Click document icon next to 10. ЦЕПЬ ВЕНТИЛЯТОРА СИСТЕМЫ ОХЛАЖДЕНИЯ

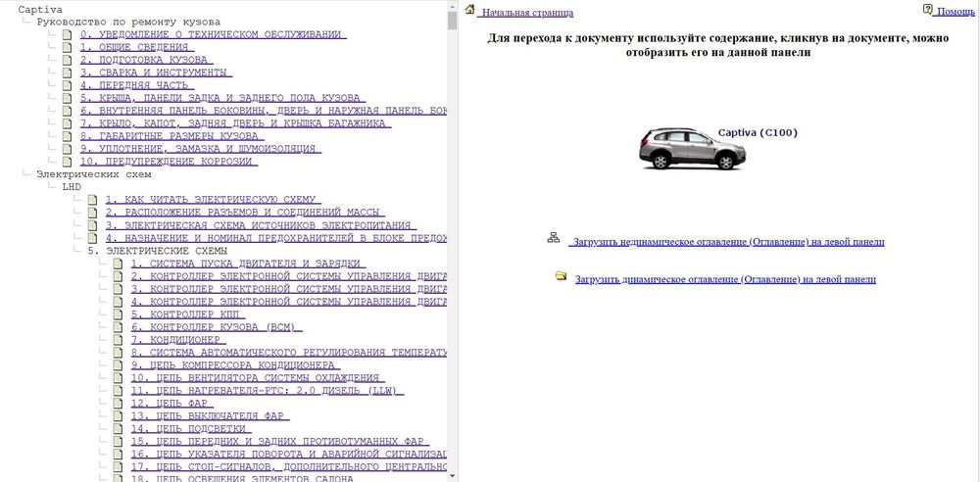click(x=118, y=378)
